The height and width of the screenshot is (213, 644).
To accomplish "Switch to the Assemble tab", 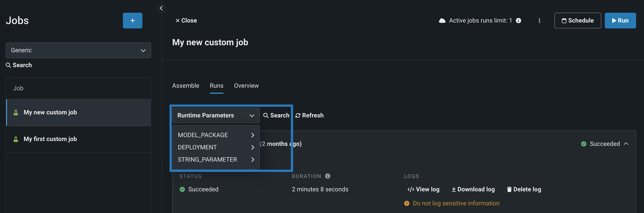I will click(186, 86).
